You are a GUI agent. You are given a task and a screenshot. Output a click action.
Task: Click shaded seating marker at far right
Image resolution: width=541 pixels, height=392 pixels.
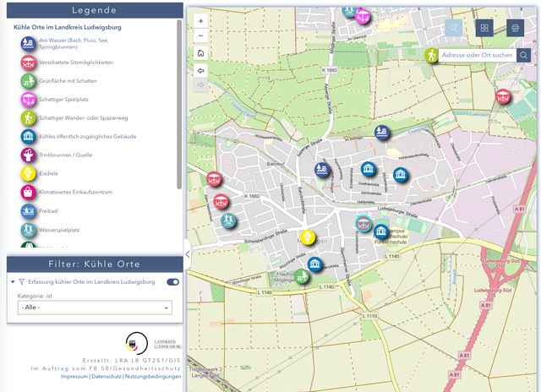(x=503, y=96)
